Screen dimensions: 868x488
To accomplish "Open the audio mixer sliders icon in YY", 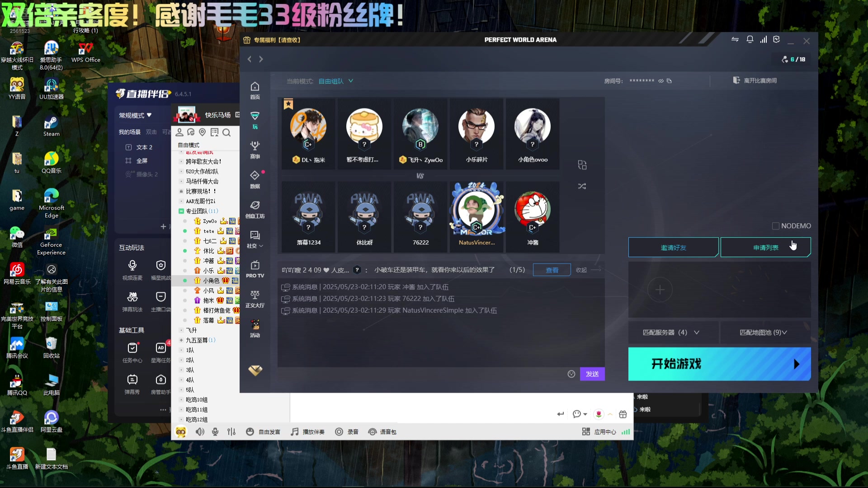I will point(231,432).
